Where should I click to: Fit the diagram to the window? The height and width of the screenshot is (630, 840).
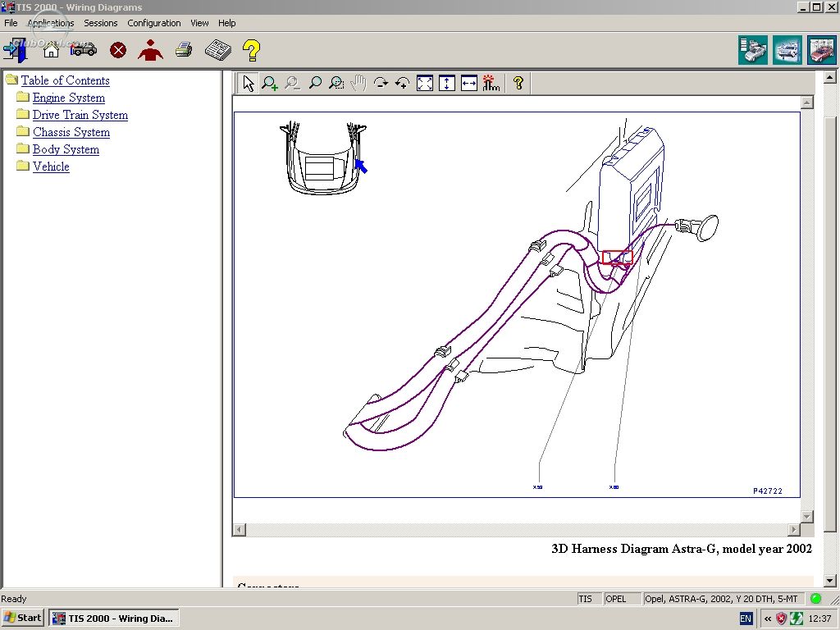point(425,83)
